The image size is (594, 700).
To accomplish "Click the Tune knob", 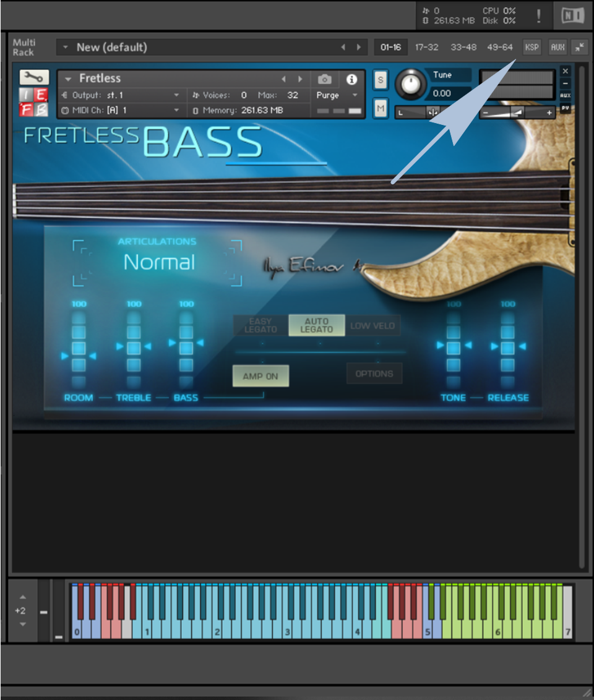I will [x=411, y=84].
